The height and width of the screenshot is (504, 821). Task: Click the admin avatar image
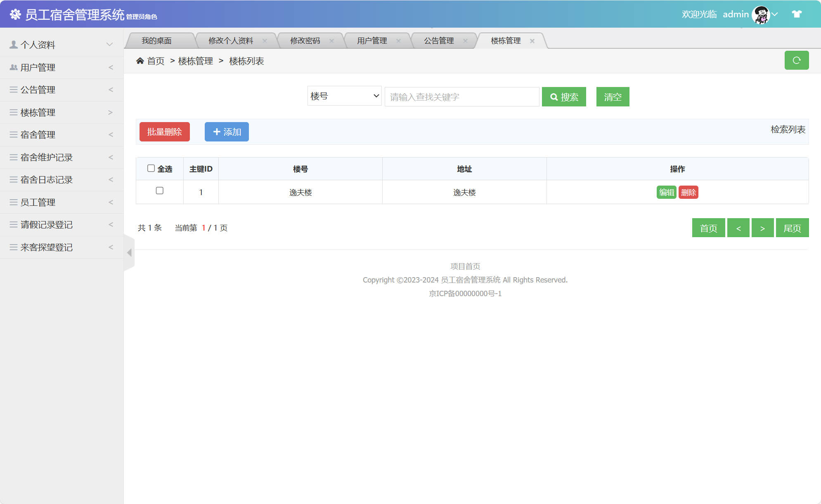tap(761, 14)
